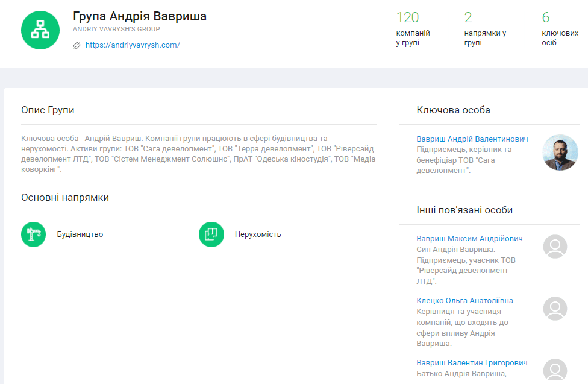Image resolution: width=588 pixels, height=384 pixels.
Task: Open Клецко Ольга Анатоліївна profile link
Action: coord(464,301)
